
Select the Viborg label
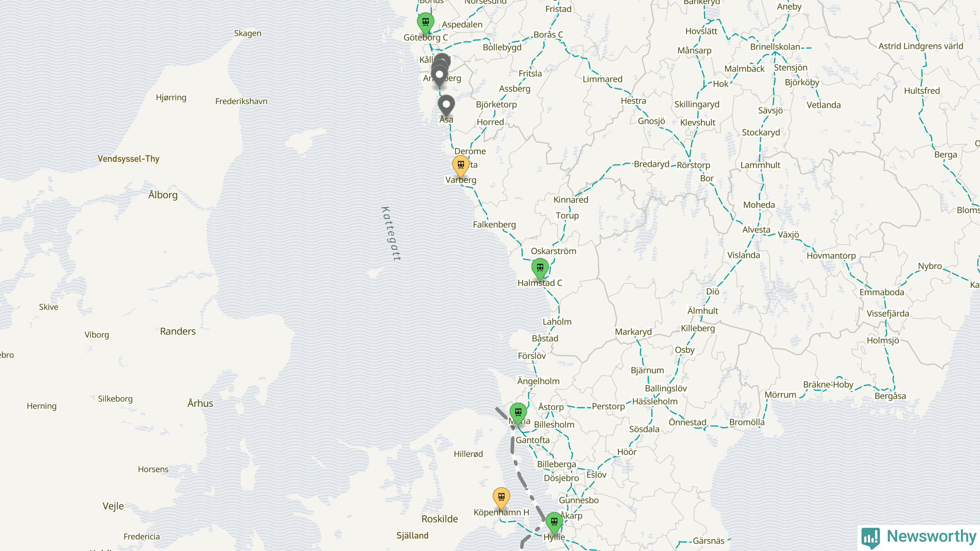pyautogui.click(x=97, y=335)
